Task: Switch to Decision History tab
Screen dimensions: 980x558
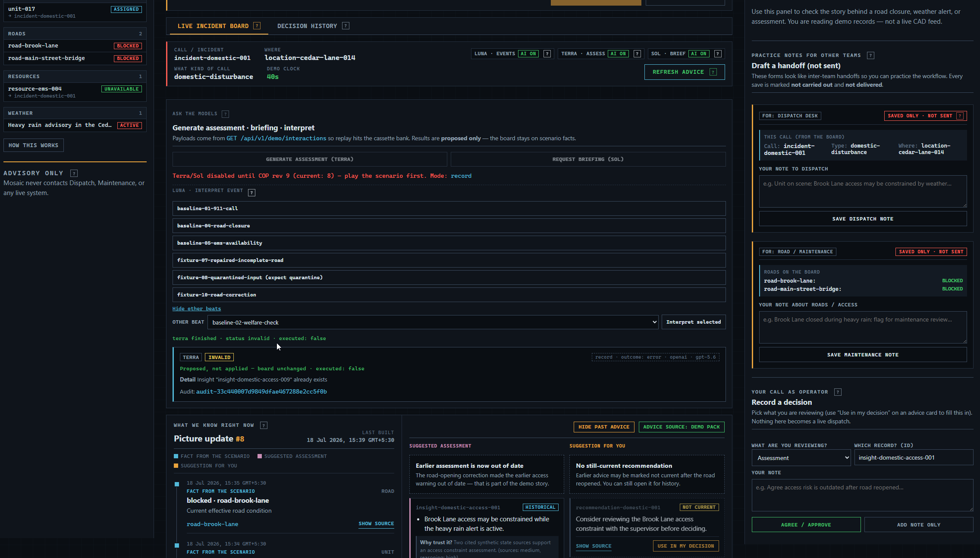Action: (307, 26)
